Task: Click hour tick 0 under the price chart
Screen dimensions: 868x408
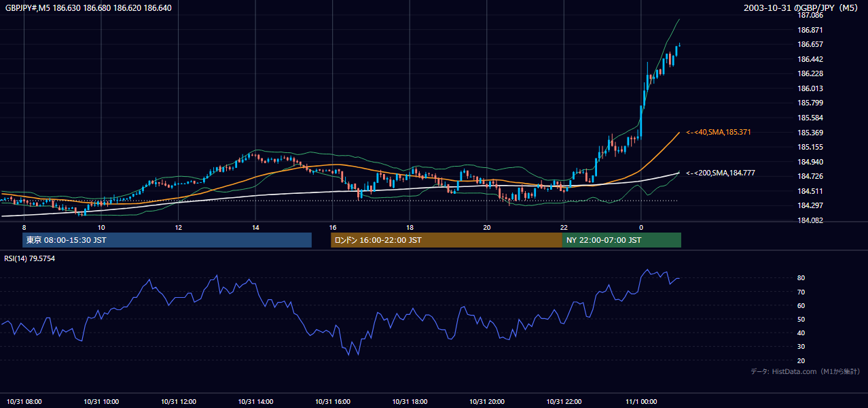Action: pyautogui.click(x=641, y=227)
